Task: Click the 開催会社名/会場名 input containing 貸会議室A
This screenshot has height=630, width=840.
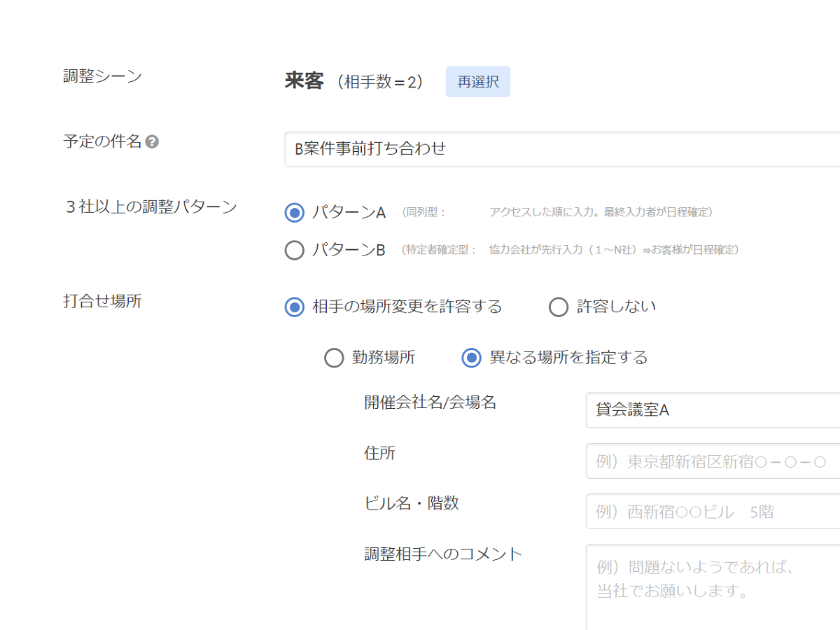Action: pos(713,410)
